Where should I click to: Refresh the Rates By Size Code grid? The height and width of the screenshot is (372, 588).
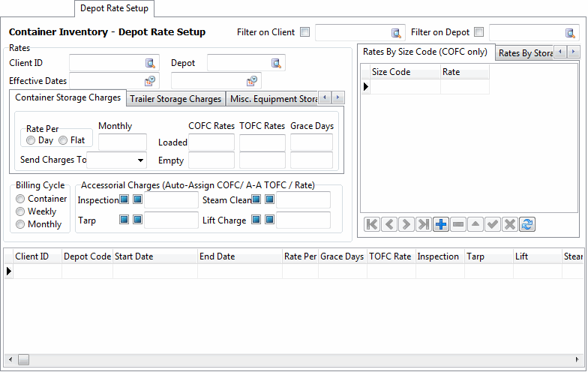click(526, 224)
